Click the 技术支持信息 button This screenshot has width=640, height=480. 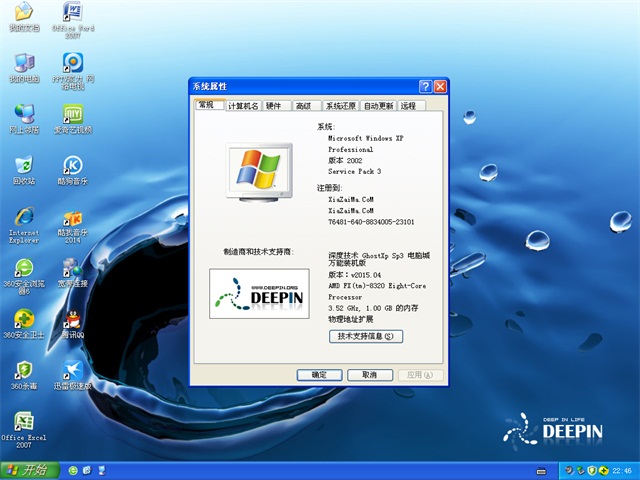pos(366,337)
